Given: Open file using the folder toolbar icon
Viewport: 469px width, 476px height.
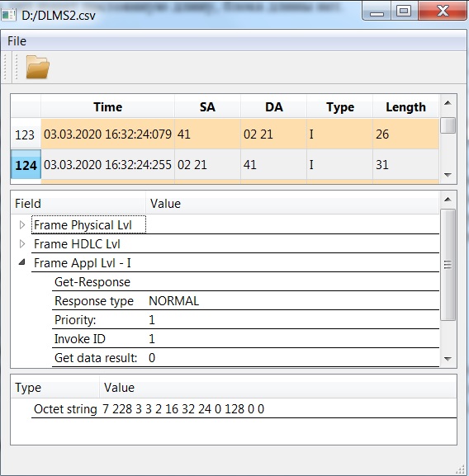Looking at the screenshot, I should [x=38, y=67].
